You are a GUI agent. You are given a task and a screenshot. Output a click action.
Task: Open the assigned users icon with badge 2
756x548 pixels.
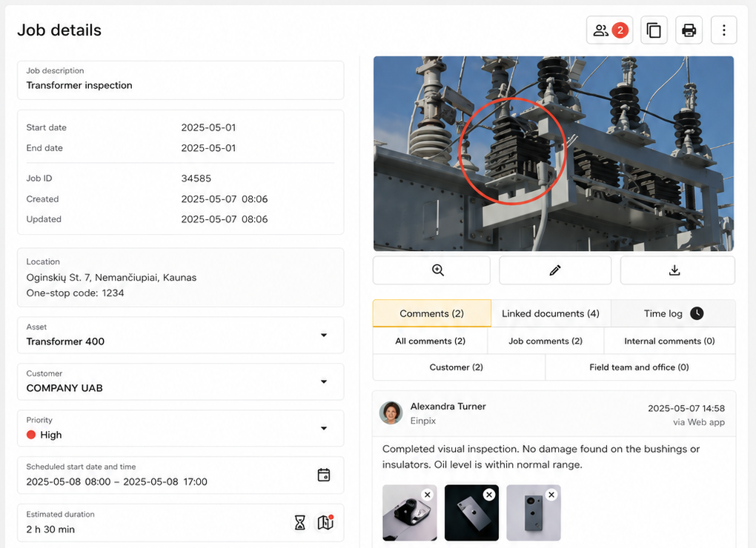pyautogui.click(x=609, y=30)
